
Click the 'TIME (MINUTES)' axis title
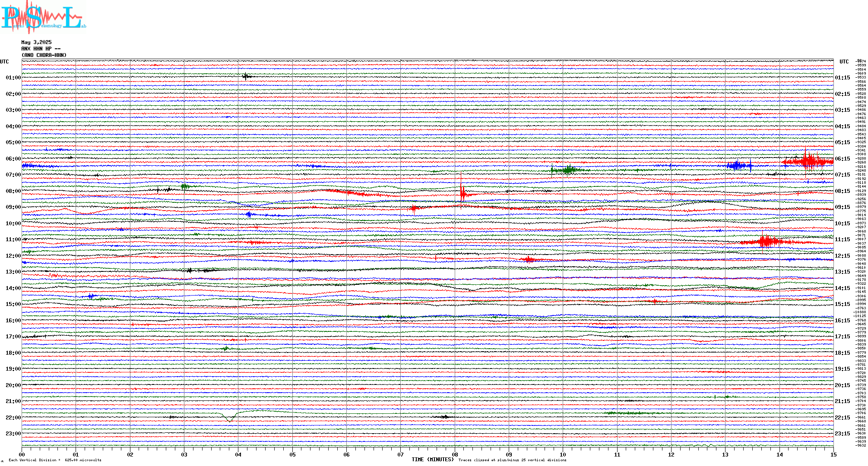tap(433, 460)
